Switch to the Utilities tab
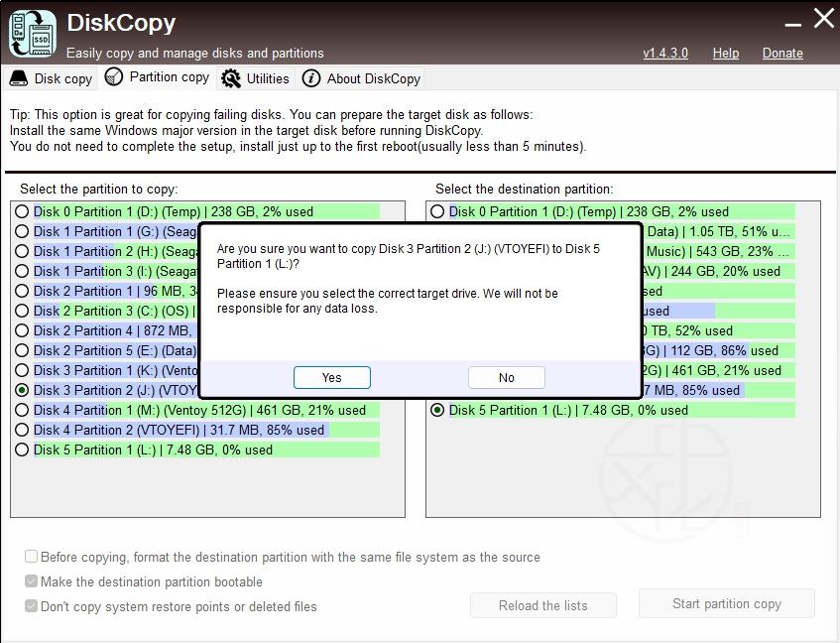Image resolution: width=840 pixels, height=643 pixels. point(268,78)
